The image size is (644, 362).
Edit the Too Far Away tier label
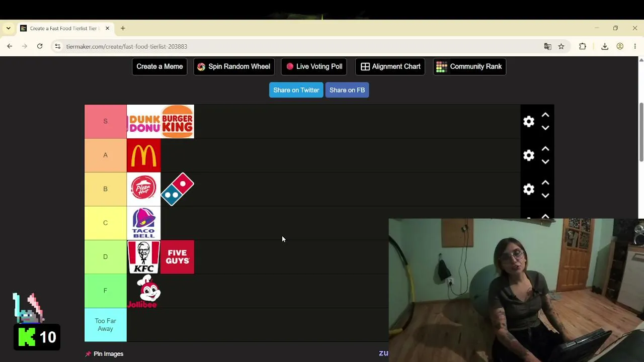click(x=105, y=325)
